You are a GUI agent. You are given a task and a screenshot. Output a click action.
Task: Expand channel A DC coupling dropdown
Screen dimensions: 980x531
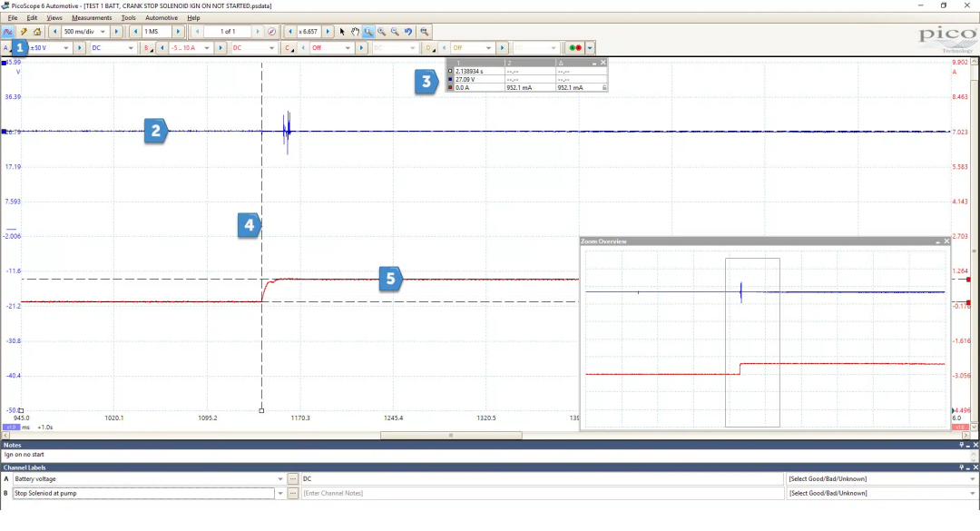coord(113,47)
